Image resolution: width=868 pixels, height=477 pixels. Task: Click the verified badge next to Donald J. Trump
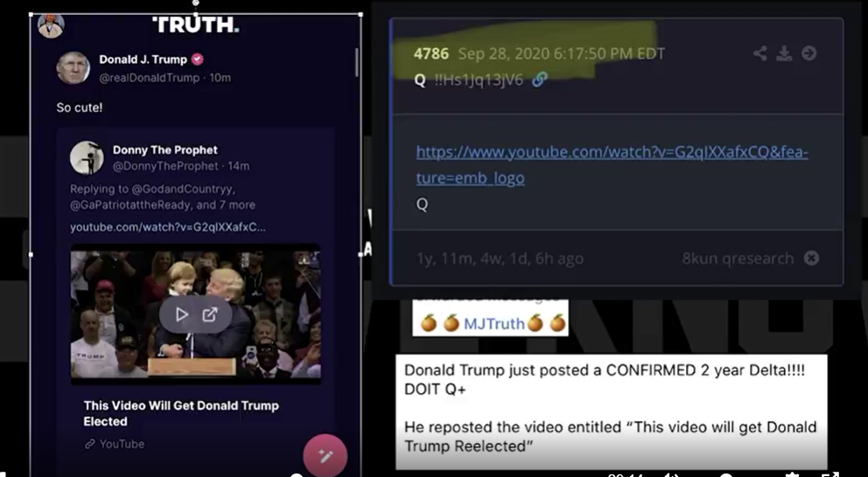pyautogui.click(x=197, y=60)
